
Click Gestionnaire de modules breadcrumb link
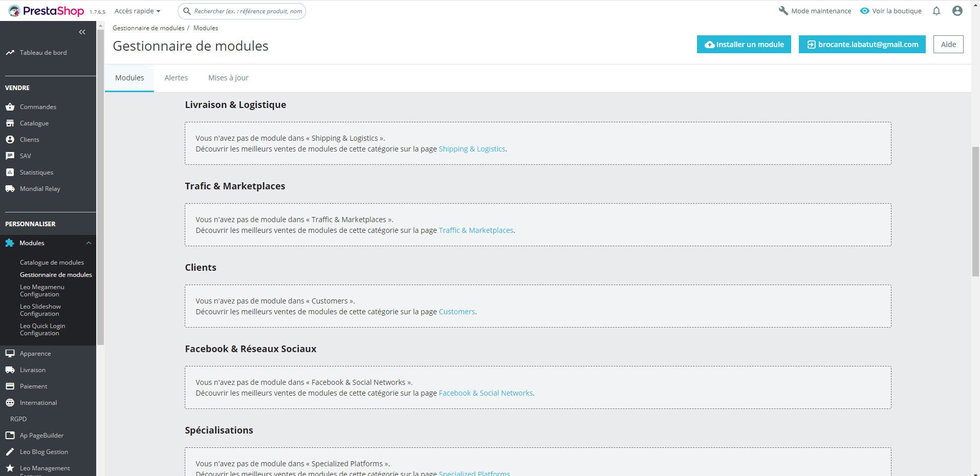point(148,28)
